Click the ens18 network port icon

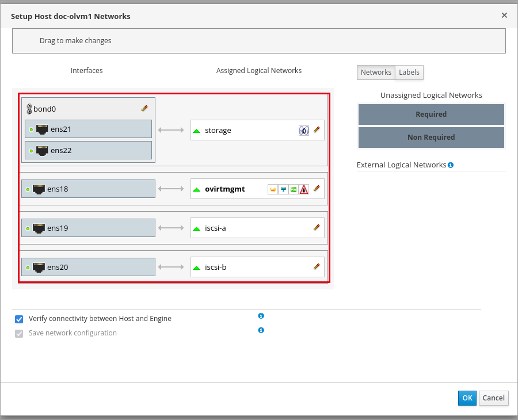[39, 189]
